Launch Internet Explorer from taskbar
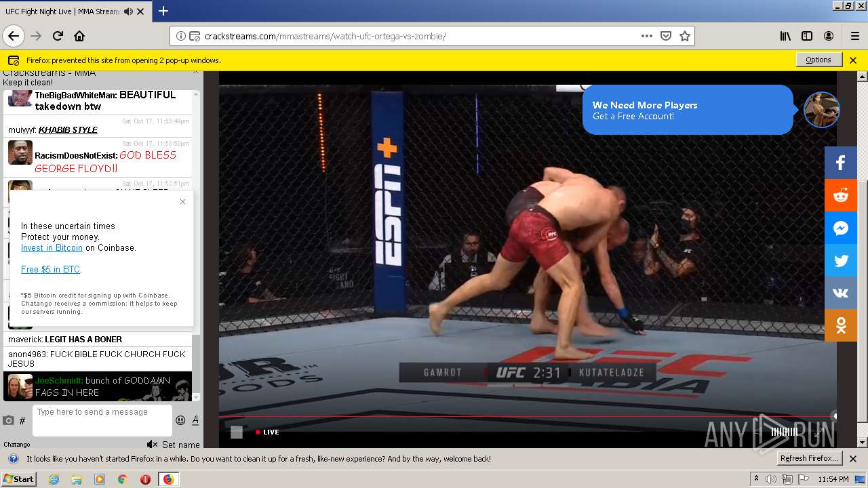The height and width of the screenshot is (488, 868). 54,479
